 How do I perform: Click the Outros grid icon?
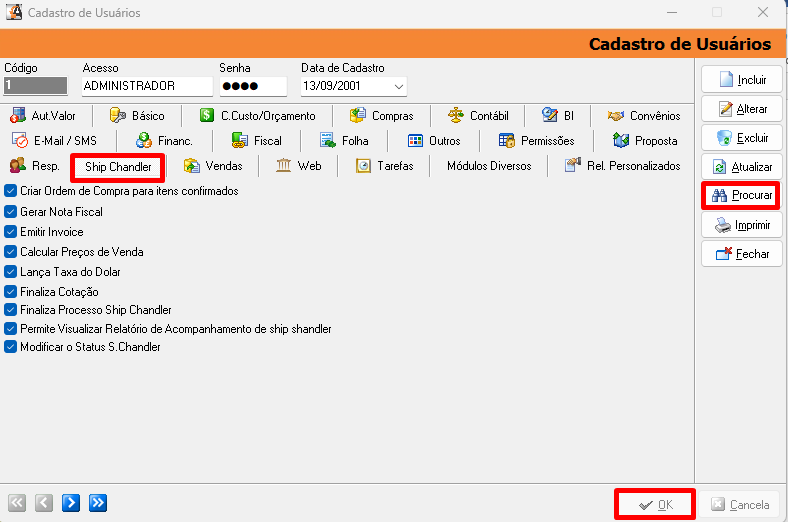(415, 141)
